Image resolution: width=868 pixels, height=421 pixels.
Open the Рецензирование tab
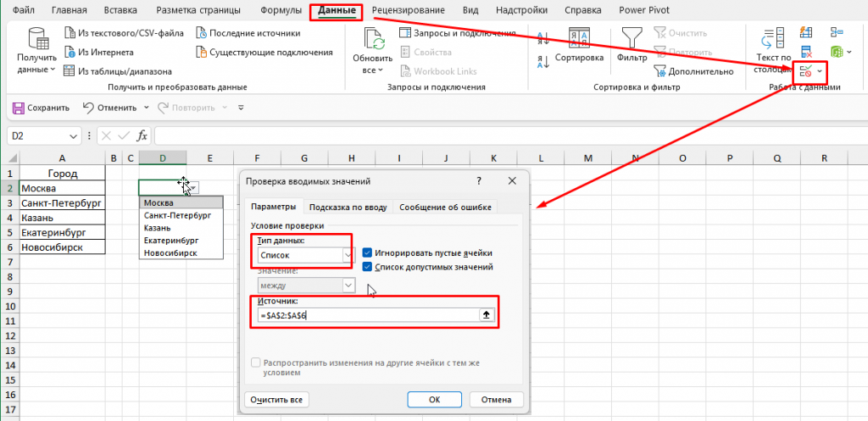click(x=408, y=10)
